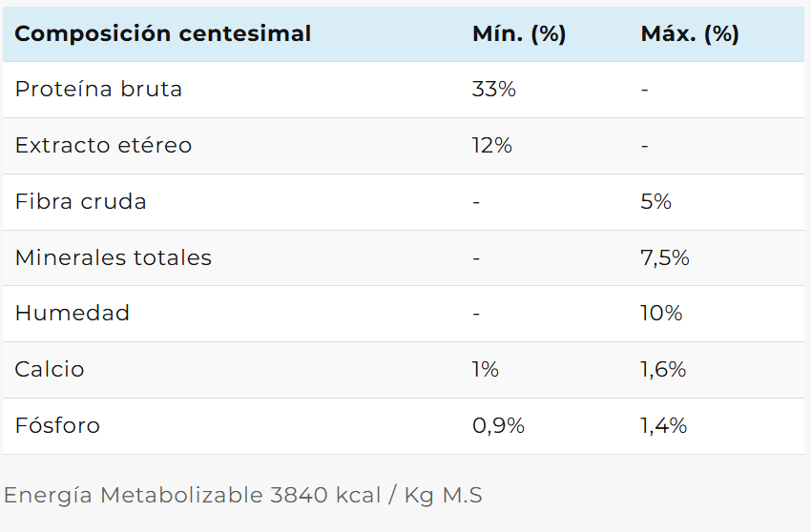Click the 'Proteína bruta' row label
Viewport: 811px width, 532px height.
point(98,90)
